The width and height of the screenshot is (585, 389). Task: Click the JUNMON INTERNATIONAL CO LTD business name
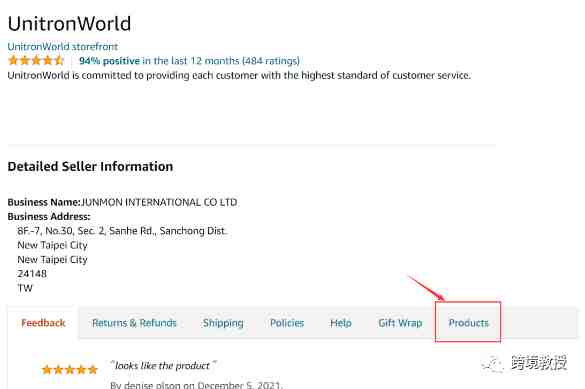click(159, 202)
